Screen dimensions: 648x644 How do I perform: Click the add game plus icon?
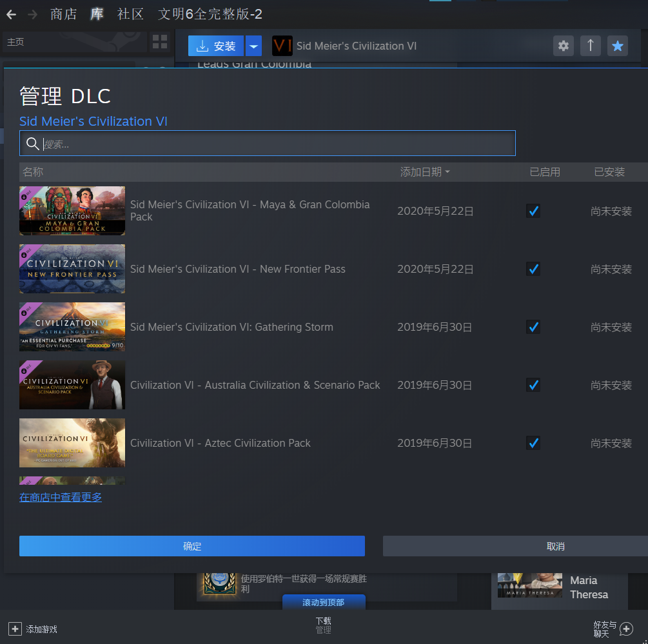[15, 629]
